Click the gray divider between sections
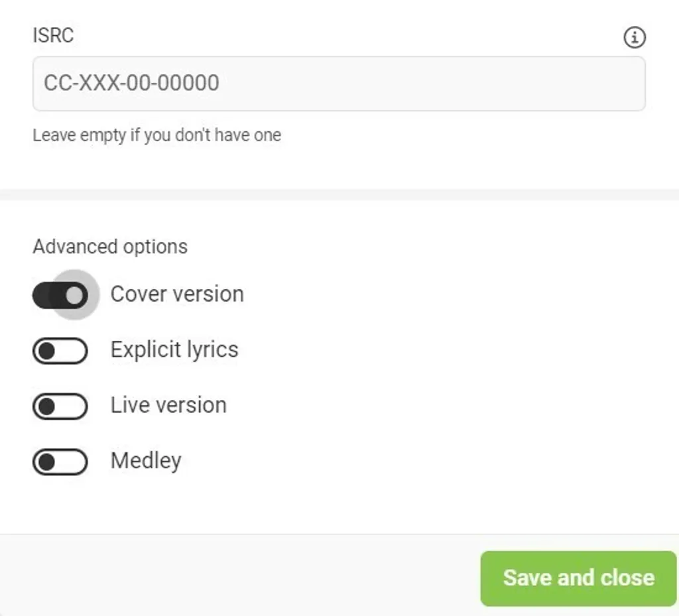This screenshot has width=679, height=616. point(338,194)
